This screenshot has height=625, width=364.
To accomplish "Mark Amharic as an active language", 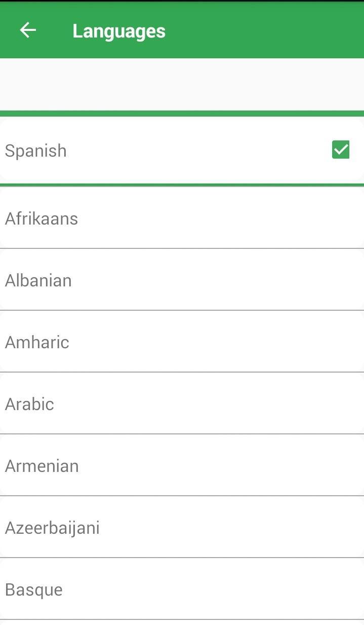I will point(182,342).
